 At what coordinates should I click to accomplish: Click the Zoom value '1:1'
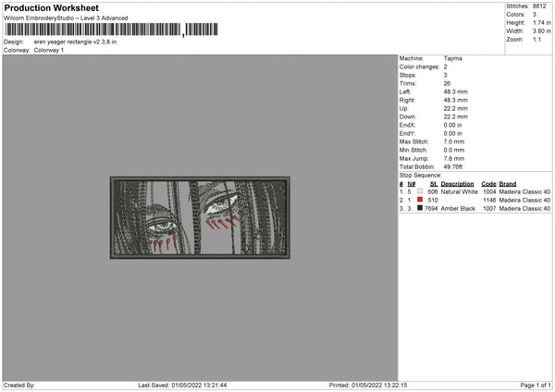(536, 39)
